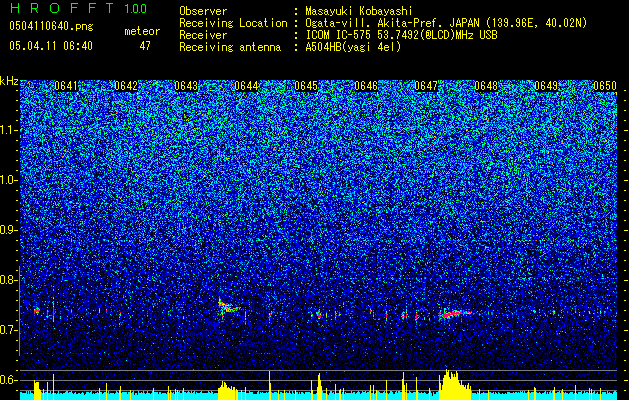This screenshot has height=400, width=629.
Task: Click the date stamp 05.04.11 06:40
Action: (51, 46)
